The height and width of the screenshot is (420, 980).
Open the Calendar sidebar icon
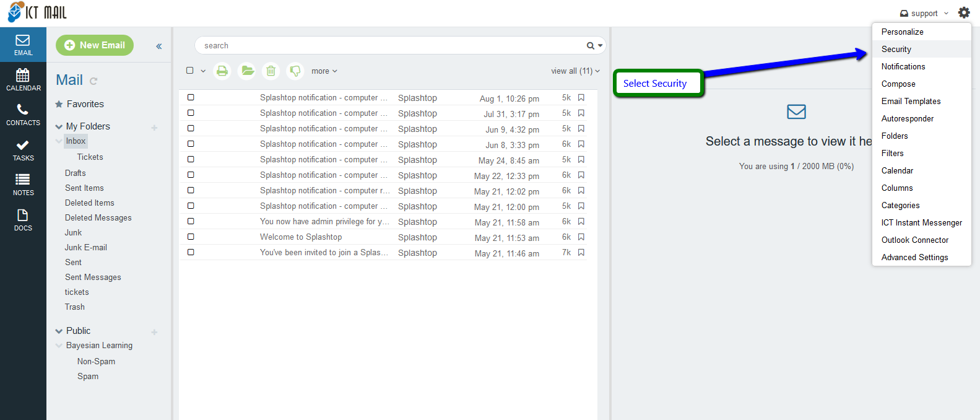pyautogui.click(x=23, y=80)
